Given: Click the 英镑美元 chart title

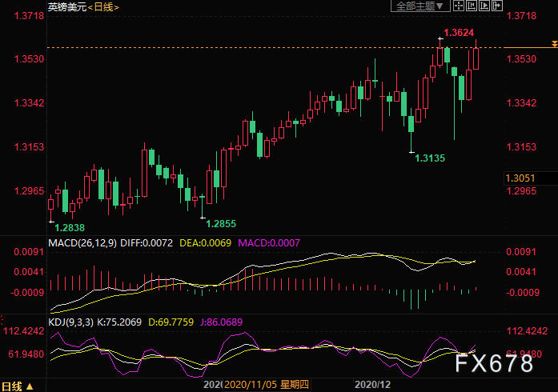Looking at the screenshot, I should point(65,7).
